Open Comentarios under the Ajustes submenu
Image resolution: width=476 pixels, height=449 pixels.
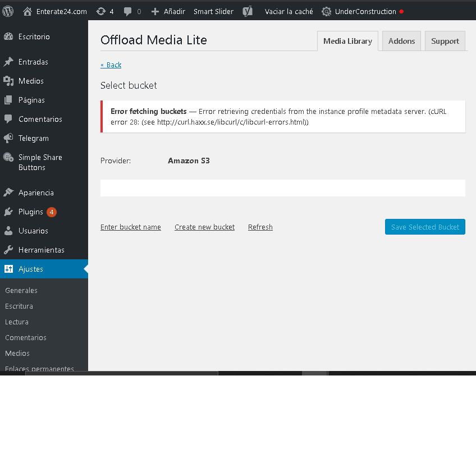[26, 338]
